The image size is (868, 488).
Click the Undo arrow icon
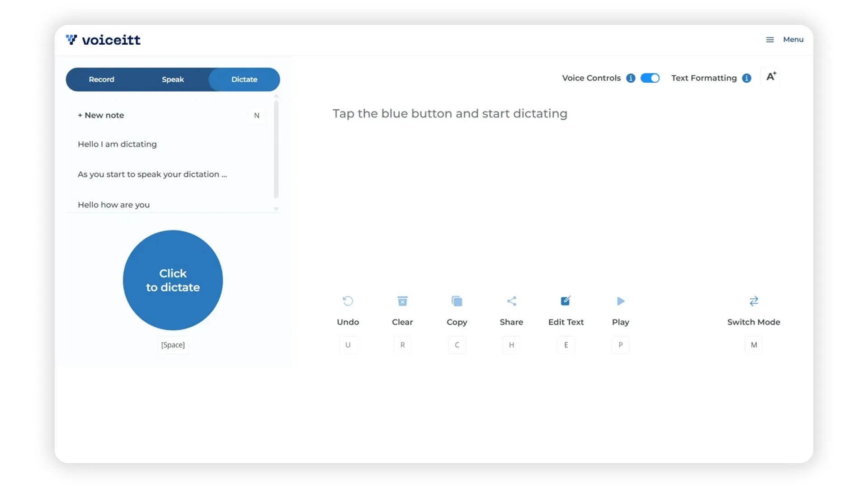click(348, 301)
